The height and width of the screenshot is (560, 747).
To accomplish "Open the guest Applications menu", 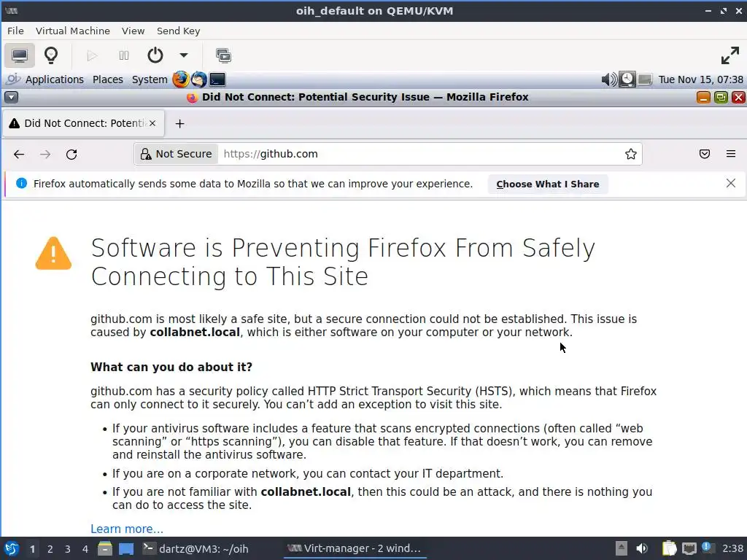I will coord(54,79).
